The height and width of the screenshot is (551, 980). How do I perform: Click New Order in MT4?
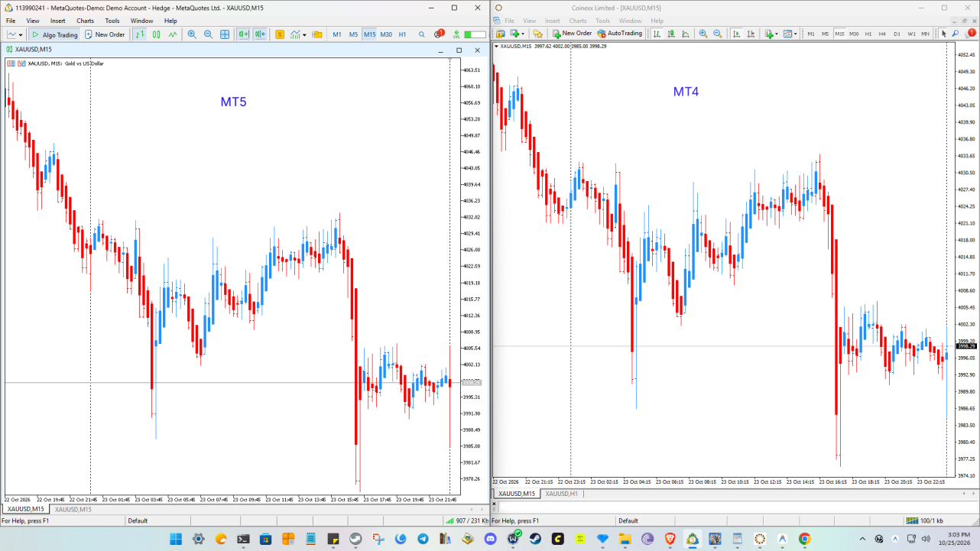(x=572, y=34)
